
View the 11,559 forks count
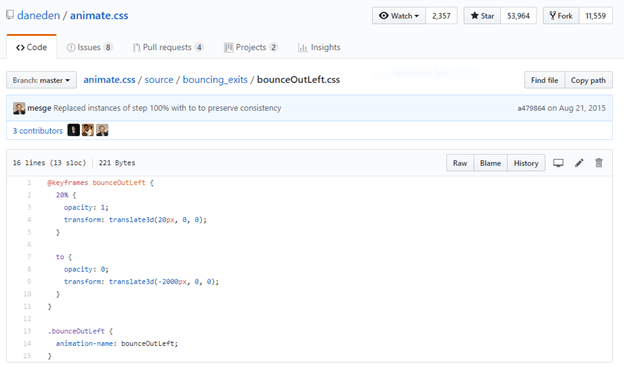[595, 16]
